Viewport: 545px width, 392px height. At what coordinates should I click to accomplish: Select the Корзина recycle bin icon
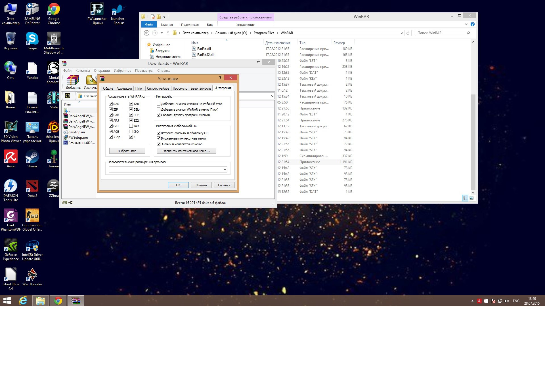pos(11,41)
